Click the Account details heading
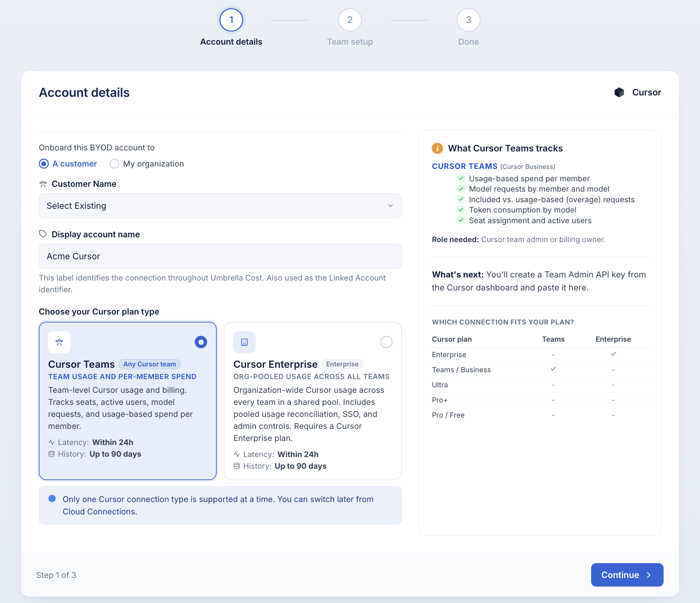The height and width of the screenshot is (603, 700). coord(84,93)
